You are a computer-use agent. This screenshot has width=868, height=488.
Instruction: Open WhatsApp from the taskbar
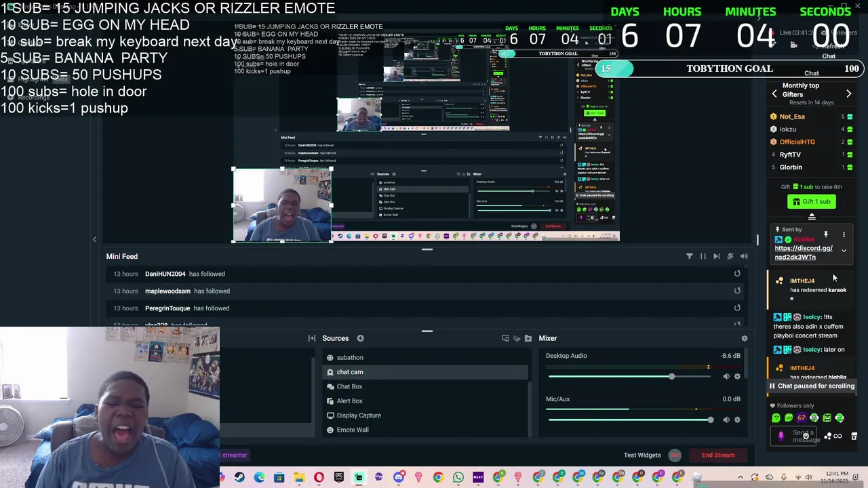458,478
